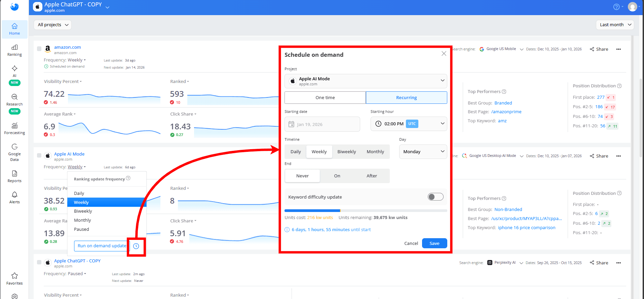The width and height of the screenshot is (644, 299).
Task: Open the Last month date range dropdown
Action: pyautogui.click(x=615, y=25)
